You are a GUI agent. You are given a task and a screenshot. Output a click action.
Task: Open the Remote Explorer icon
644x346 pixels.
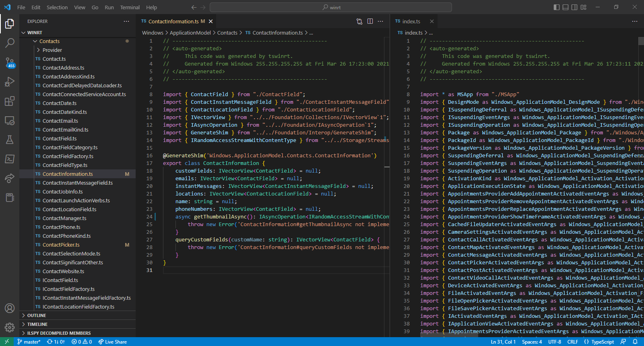[10, 120]
